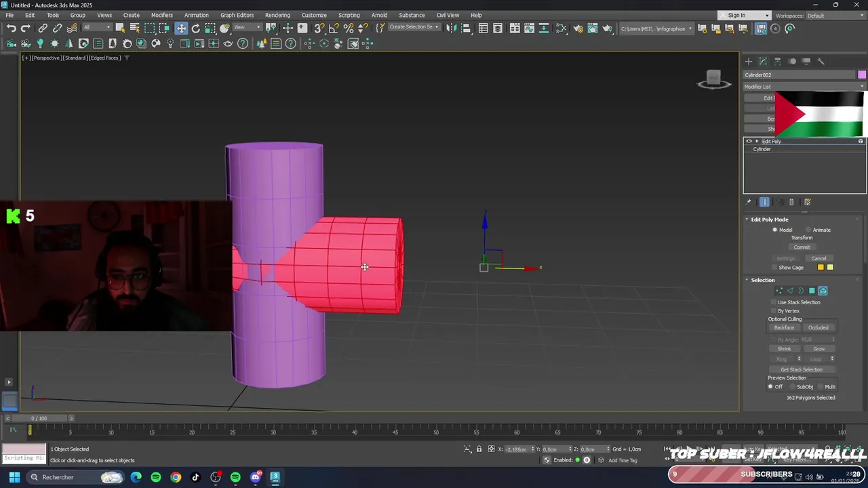Activate the Select and Link tool
The height and width of the screenshot is (488, 868).
(43, 28)
